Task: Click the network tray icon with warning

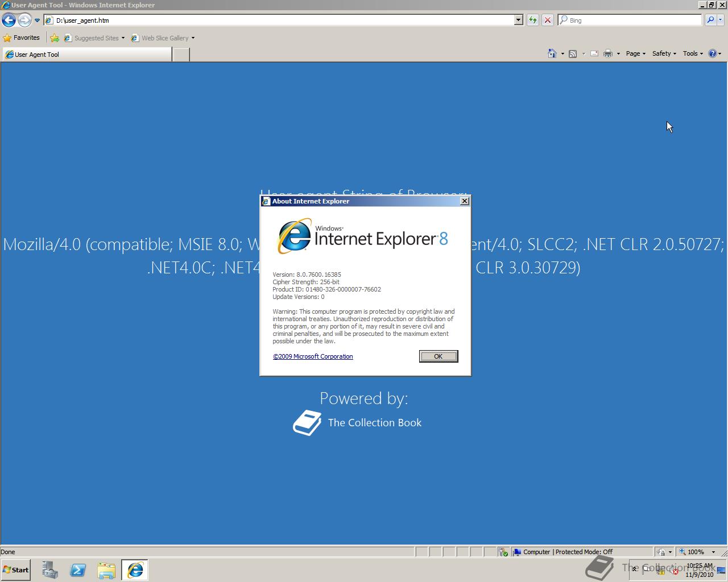Action: click(x=661, y=570)
